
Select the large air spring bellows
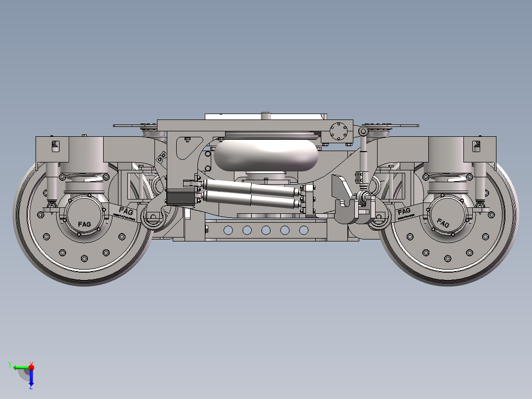[266, 156]
